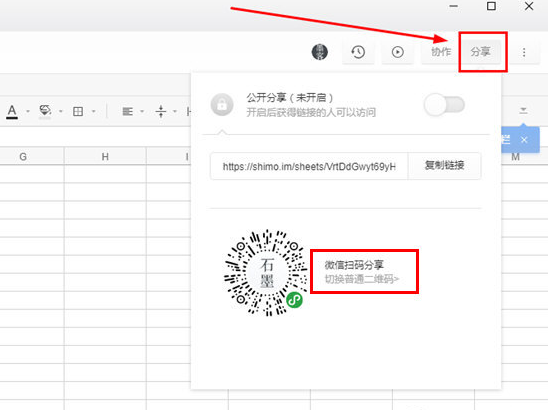
Task: Select column M header
Action: pyautogui.click(x=515, y=157)
